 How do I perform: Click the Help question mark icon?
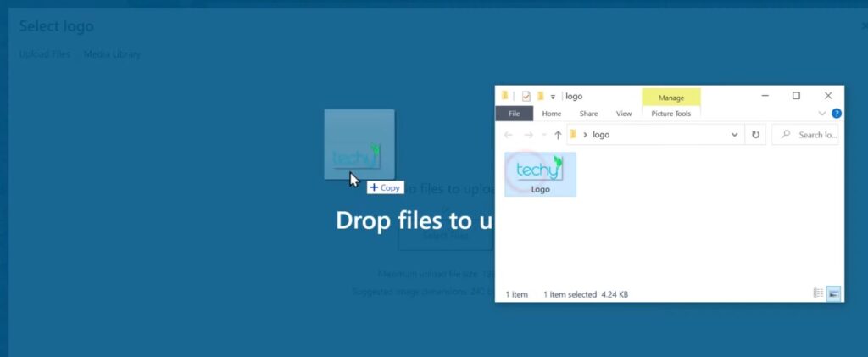pos(836,114)
